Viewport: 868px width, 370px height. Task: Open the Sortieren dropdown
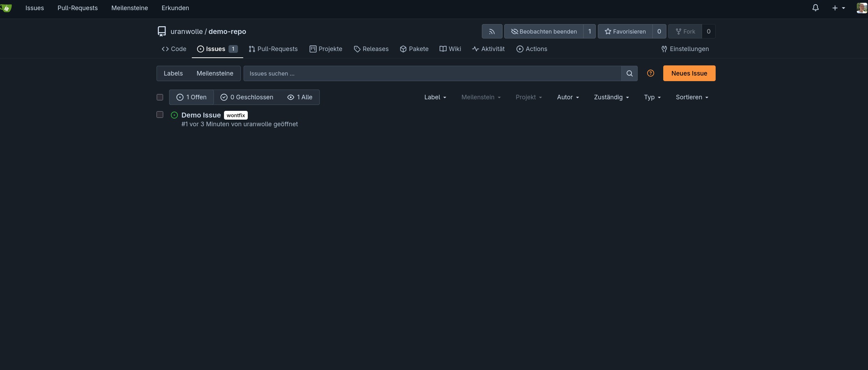click(692, 97)
